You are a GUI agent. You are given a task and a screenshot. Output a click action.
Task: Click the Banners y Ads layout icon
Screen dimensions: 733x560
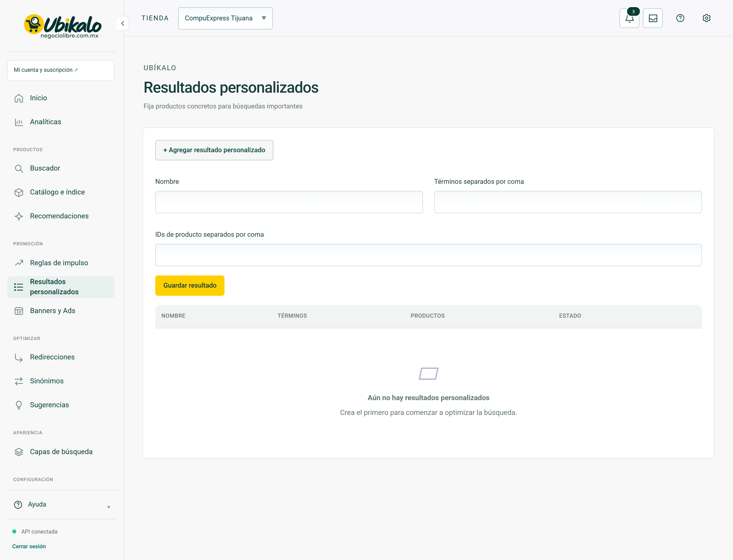point(19,311)
